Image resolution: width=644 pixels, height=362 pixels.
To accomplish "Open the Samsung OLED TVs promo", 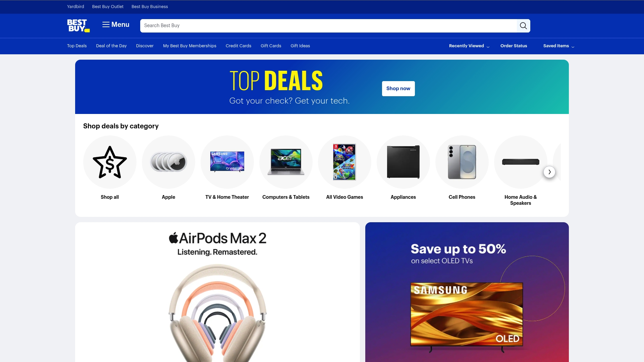I will click(467, 292).
